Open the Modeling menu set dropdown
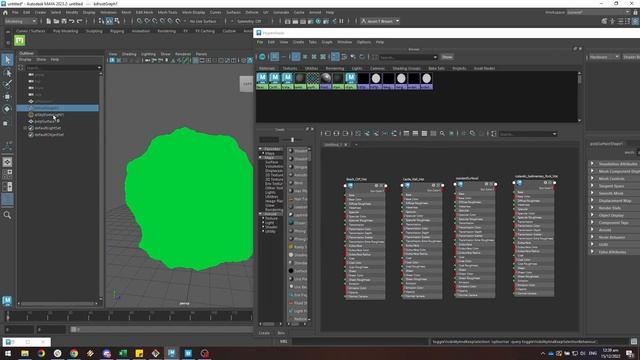The width and height of the screenshot is (640, 360). (x=20, y=21)
